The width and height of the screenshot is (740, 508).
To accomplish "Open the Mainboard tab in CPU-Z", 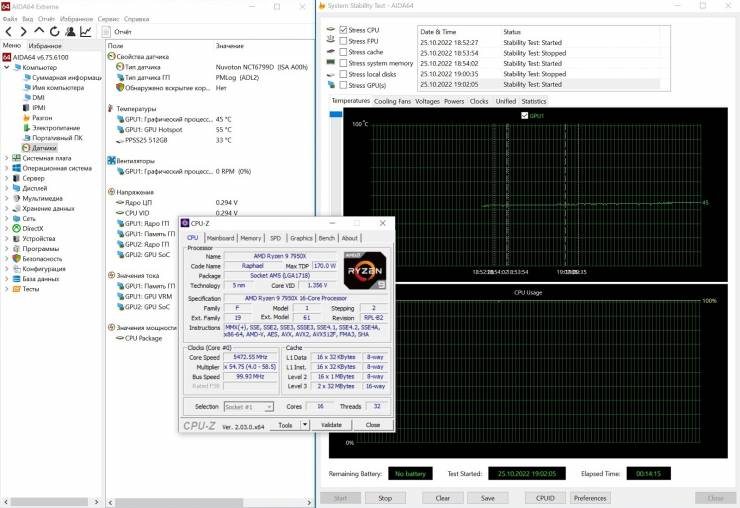I will [220, 238].
